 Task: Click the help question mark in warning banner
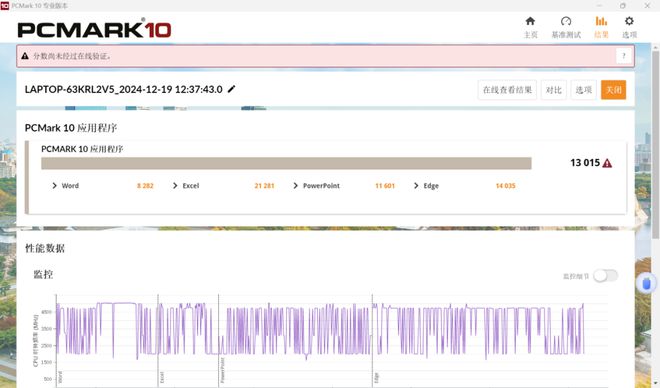624,56
